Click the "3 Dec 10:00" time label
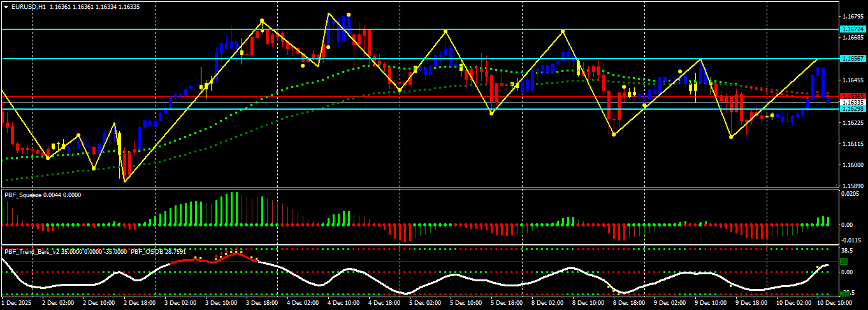 point(222,304)
